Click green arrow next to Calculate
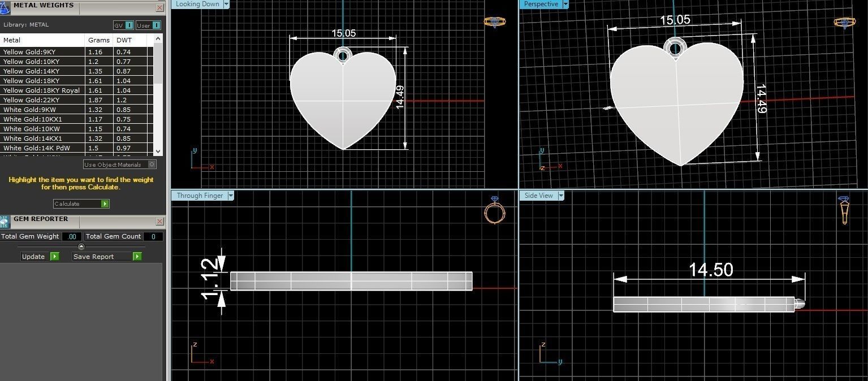The image size is (868, 381). point(105,204)
